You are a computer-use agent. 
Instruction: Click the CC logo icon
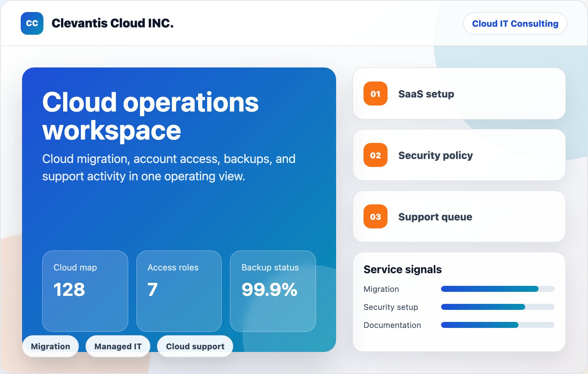coord(32,23)
